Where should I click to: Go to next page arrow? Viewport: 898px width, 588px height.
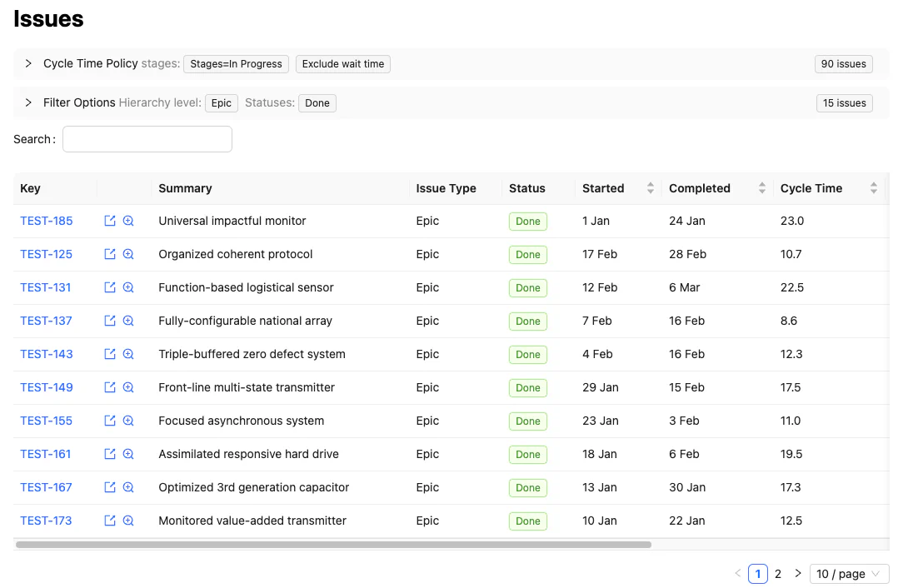[x=798, y=573]
